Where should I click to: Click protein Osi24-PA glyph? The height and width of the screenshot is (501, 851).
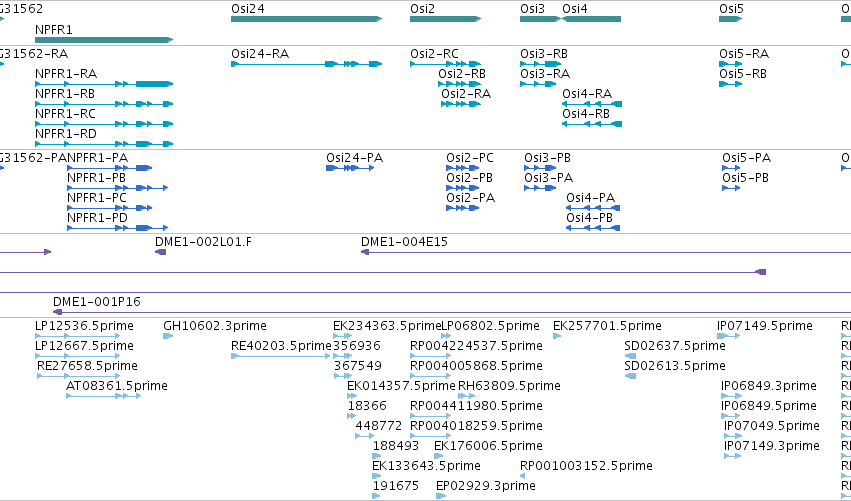[350, 168]
